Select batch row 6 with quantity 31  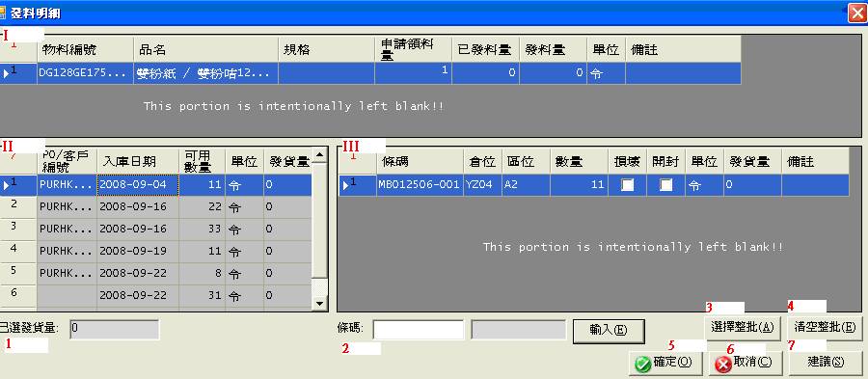[156, 296]
